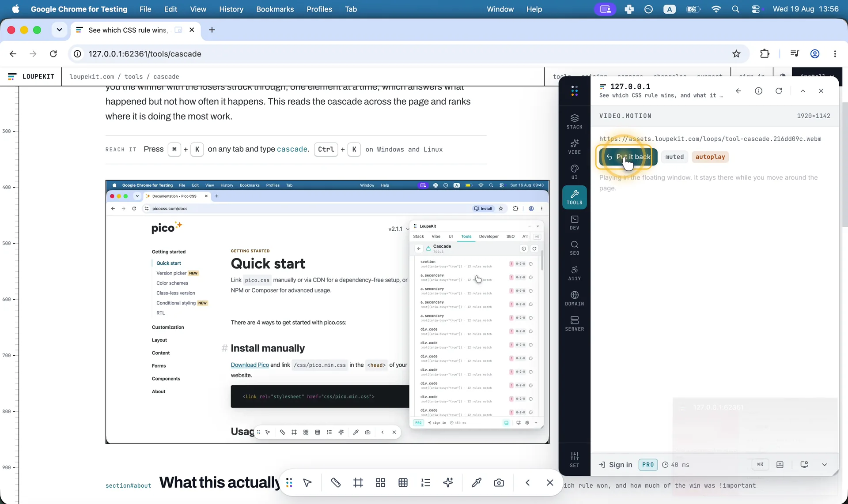
Task: Click the tools breadcrumb segment
Action: [133, 76]
